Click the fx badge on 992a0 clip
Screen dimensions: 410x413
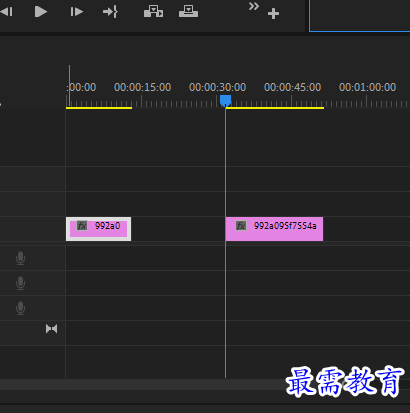(82, 226)
